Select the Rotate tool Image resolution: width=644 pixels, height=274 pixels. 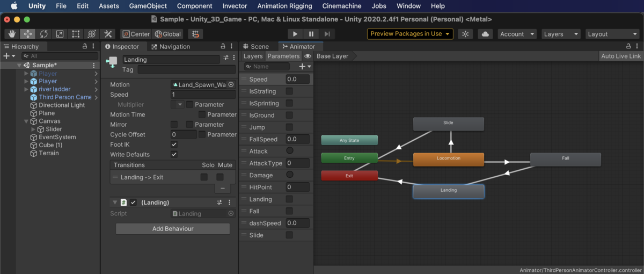click(44, 34)
